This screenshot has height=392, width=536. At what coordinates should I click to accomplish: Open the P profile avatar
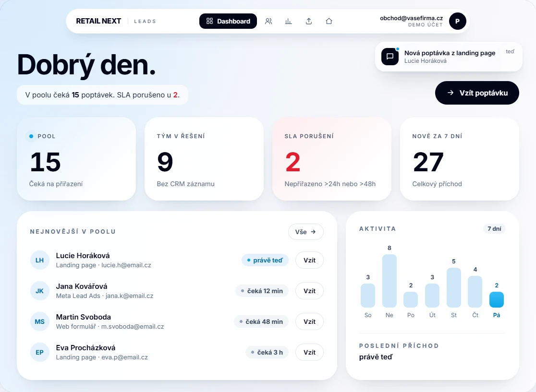pos(457,21)
